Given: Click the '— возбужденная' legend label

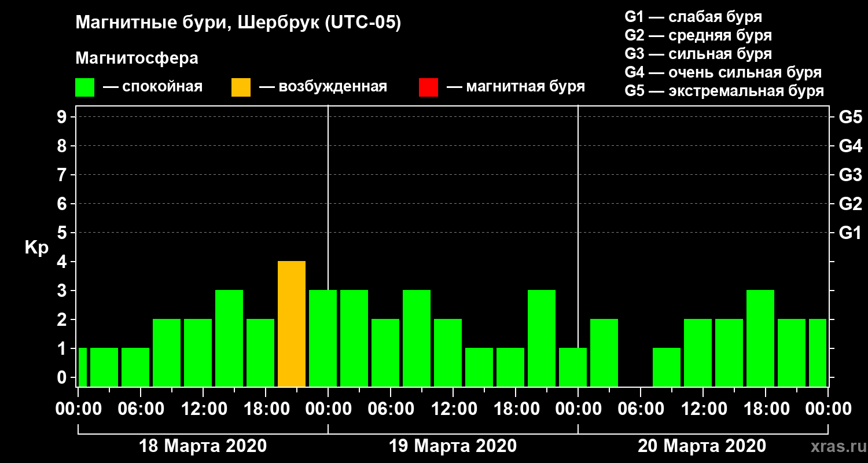Looking at the screenshot, I should point(323,87).
